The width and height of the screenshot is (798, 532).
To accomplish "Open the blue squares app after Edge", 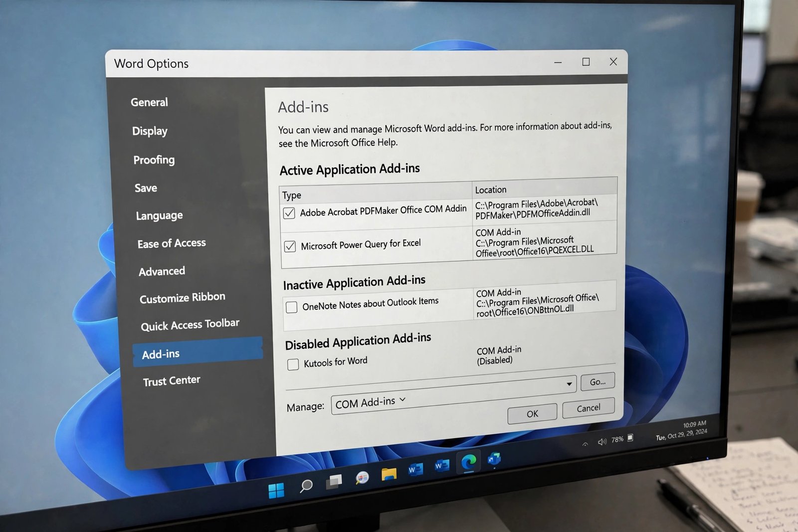I will click(x=494, y=458).
